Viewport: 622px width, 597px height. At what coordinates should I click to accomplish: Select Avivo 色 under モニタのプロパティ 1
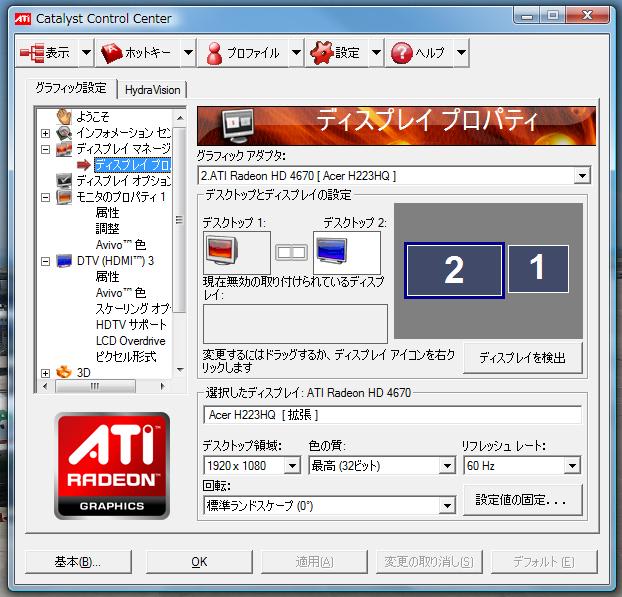pyautogui.click(x=121, y=245)
